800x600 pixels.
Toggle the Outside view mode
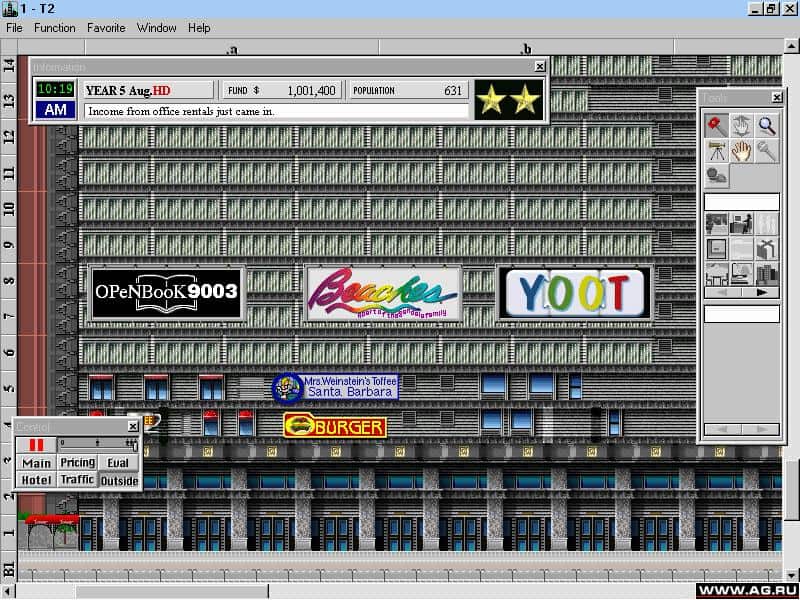[119, 480]
